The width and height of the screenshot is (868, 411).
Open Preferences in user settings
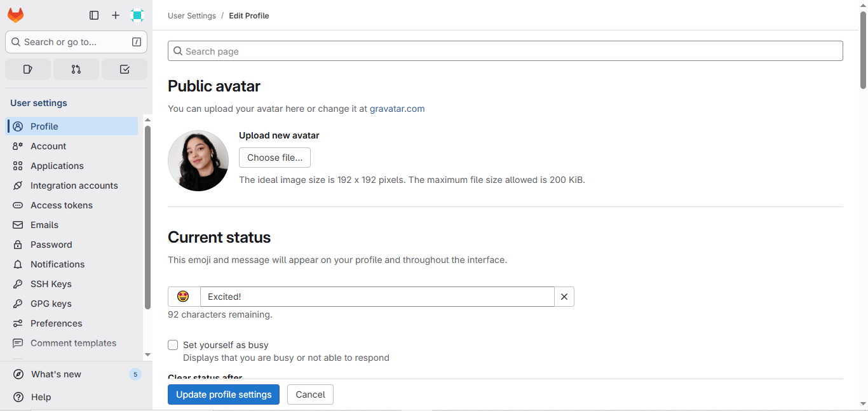click(56, 323)
